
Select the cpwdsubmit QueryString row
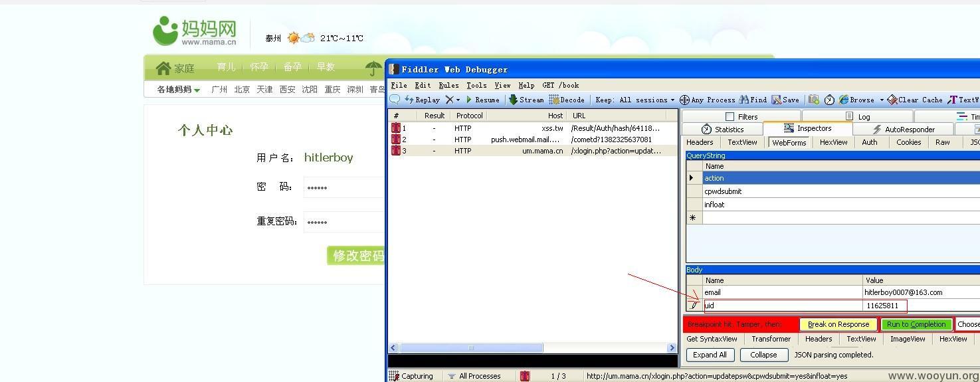841,191
